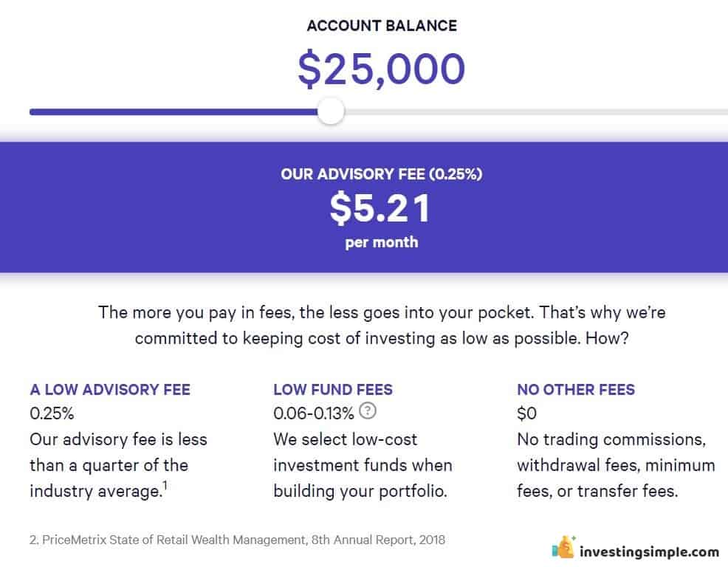Click the unfilled gray part of the slider track

[536, 112]
